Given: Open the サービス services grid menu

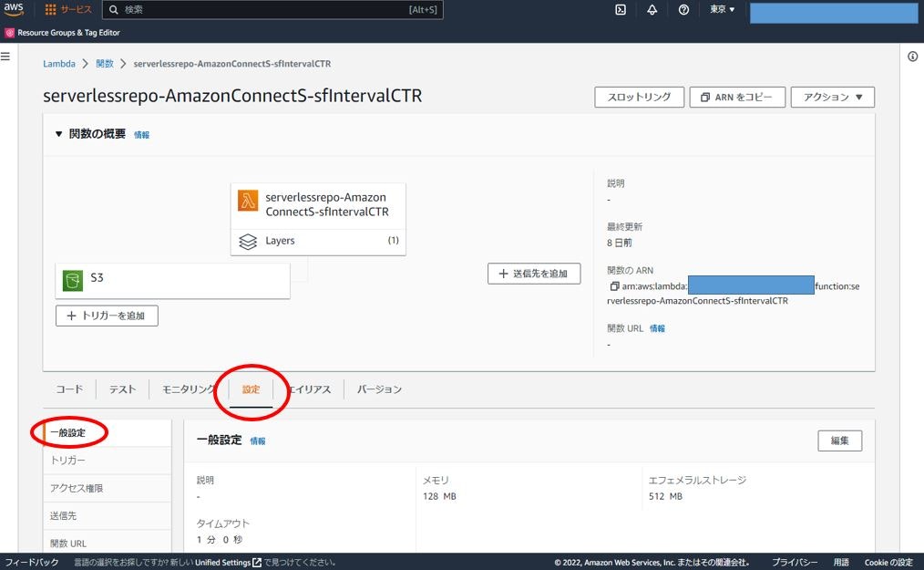Looking at the screenshot, I should (x=67, y=9).
